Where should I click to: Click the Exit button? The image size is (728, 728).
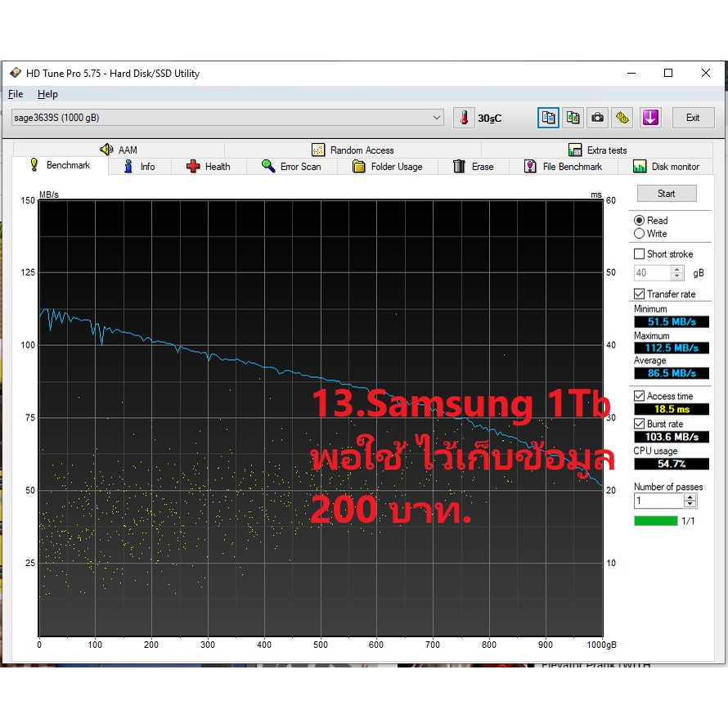coord(692,118)
